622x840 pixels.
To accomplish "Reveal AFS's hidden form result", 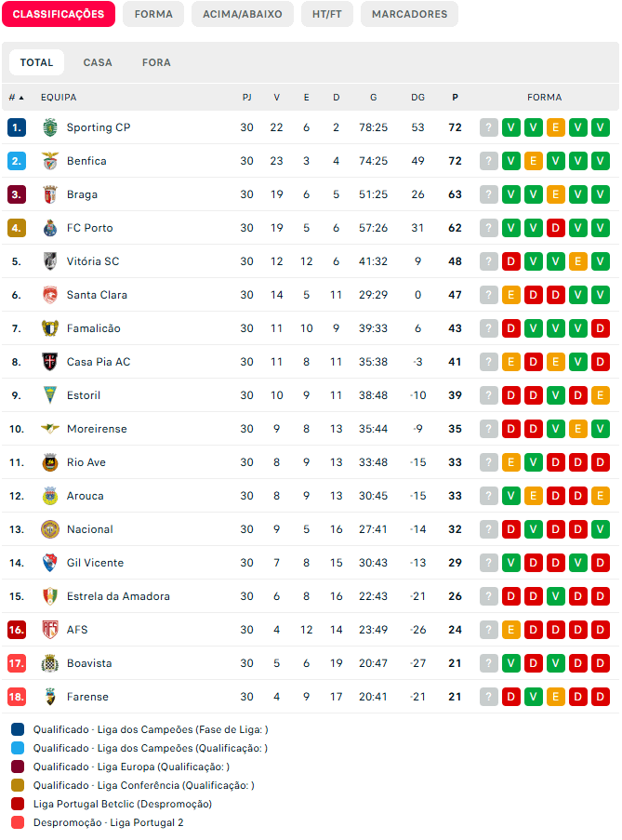I will click(488, 630).
